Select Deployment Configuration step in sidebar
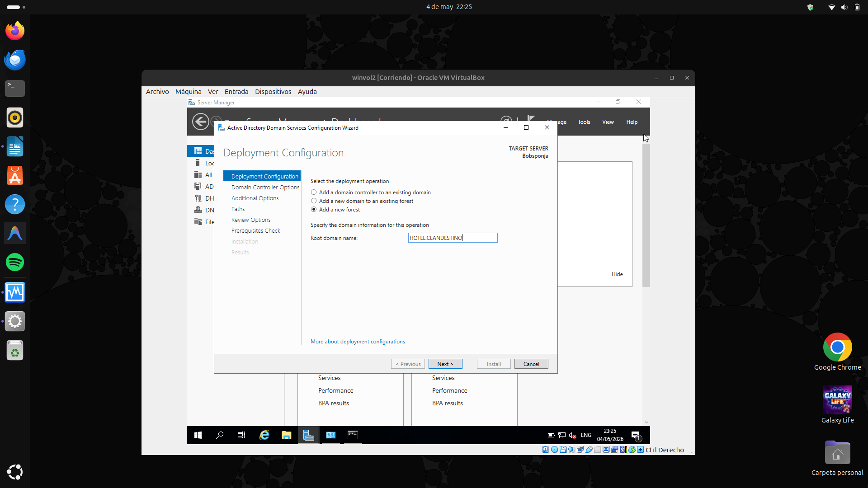868x488 pixels. 262,176
